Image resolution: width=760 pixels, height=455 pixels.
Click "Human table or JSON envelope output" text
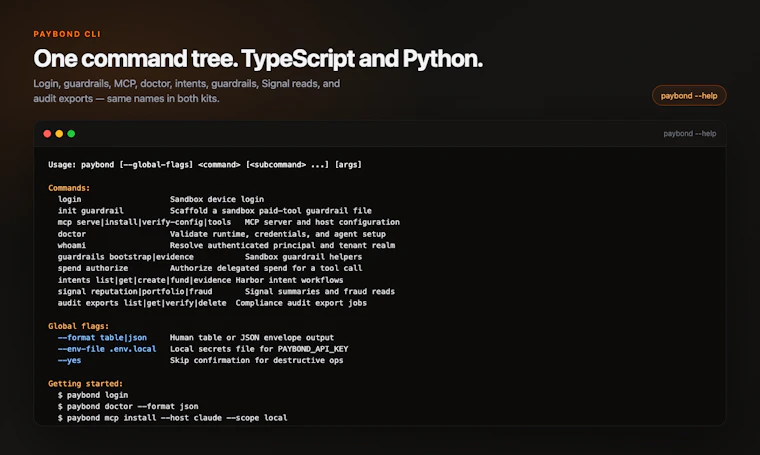click(252, 338)
